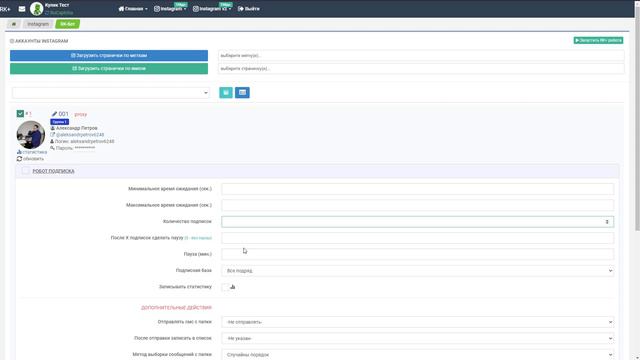Open the Главная dropdown menu

tap(133, 9)
